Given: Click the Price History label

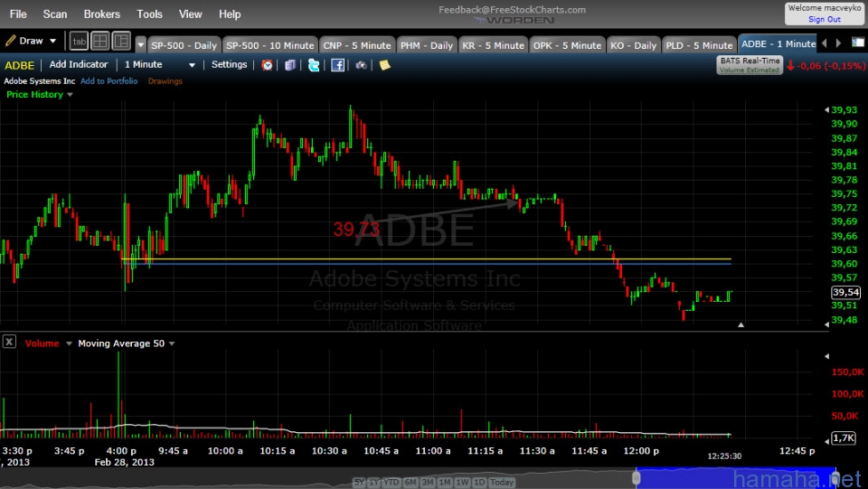Looking at the screenshot, I should [x=34, y=95].
